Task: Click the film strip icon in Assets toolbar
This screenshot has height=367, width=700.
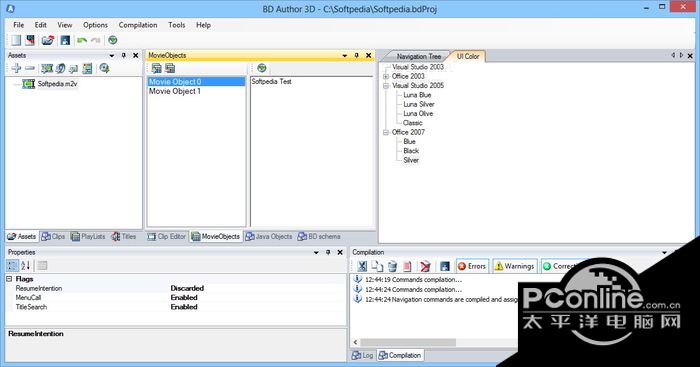Action: pos(47,68)
